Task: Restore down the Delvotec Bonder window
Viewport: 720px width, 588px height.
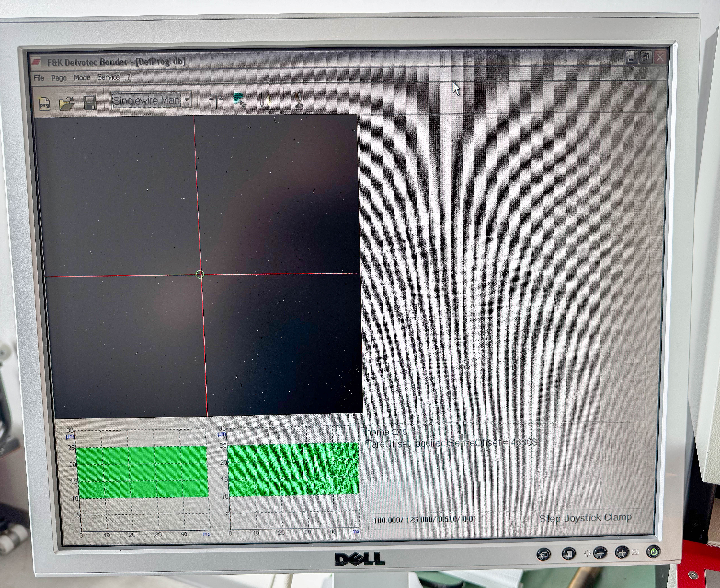Action: (646, 57)
